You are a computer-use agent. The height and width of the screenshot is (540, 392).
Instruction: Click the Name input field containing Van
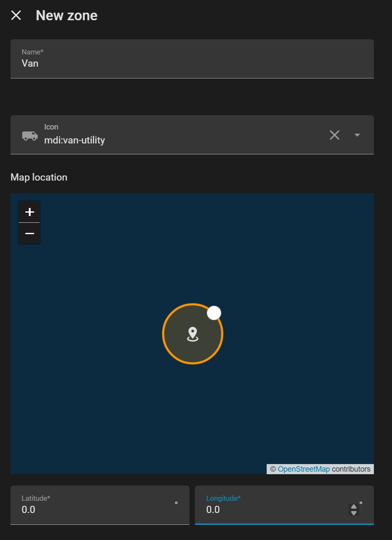pyautogui.click(x=192, y=59)
